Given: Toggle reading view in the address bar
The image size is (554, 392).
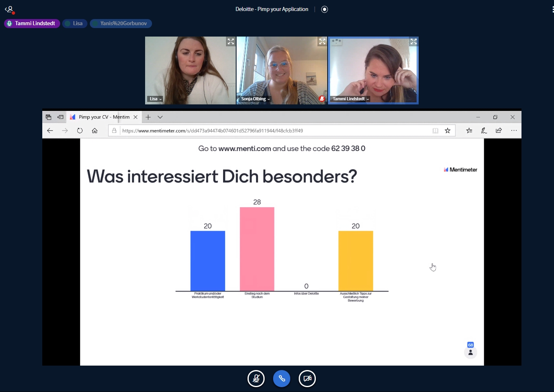Looking at the screenshot, I should pyautogui.click(x=435, y=130).
